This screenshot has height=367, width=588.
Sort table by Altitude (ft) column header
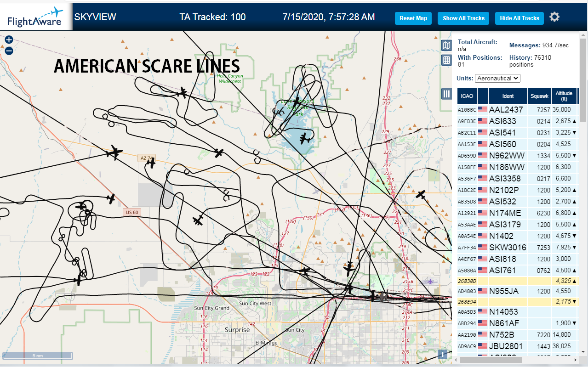point(564,96)
